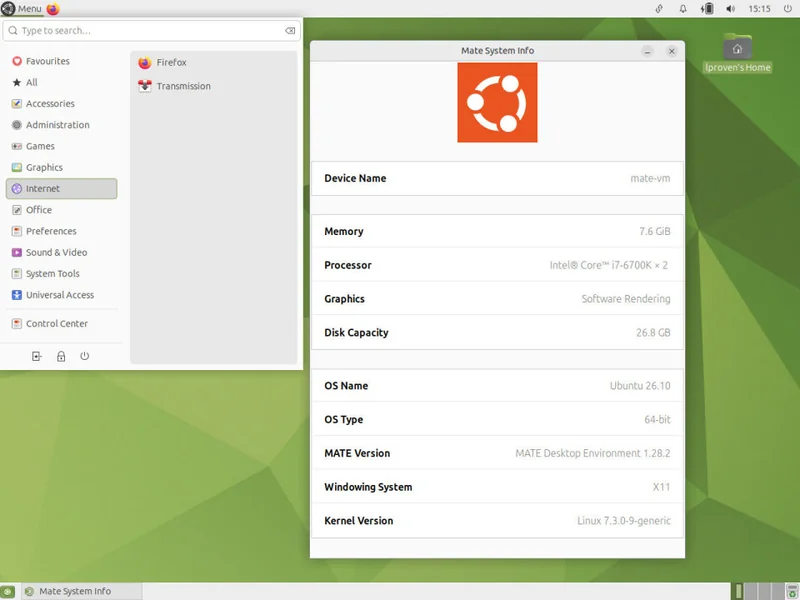The width and height of the screenshot is (800, 600).
Task: Select the System Tools category
Action: tap(62, 274)
